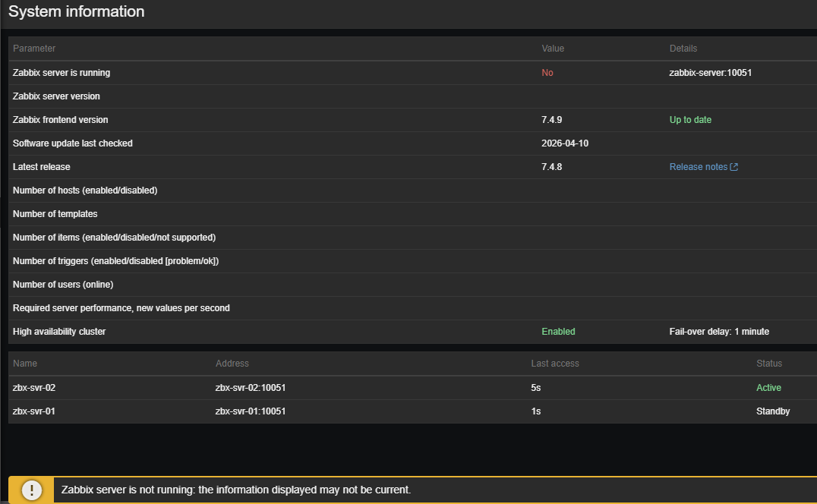Click the 'Zabbix server is not running' warning message
The height and width of the screenshot is (504, 817).
coord(235,490)
